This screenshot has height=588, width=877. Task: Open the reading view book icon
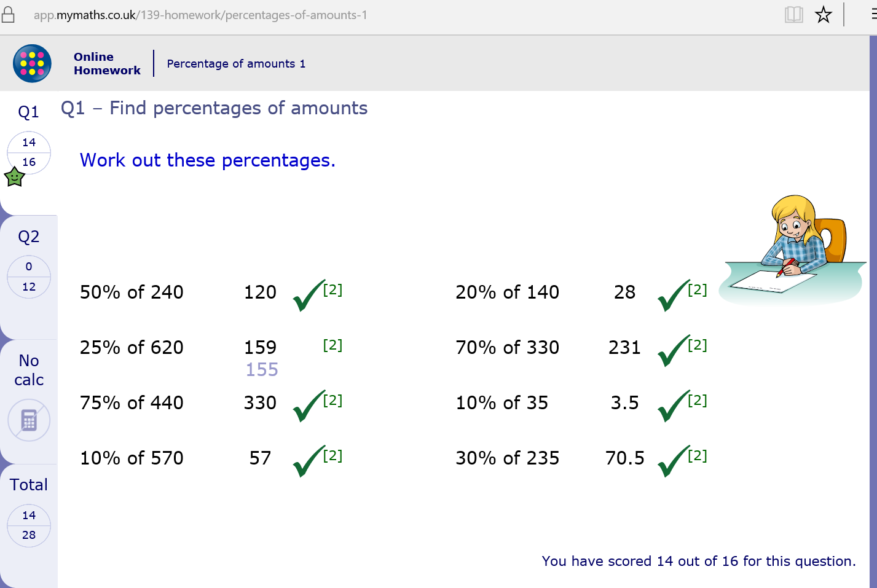(x=793, y=15)
